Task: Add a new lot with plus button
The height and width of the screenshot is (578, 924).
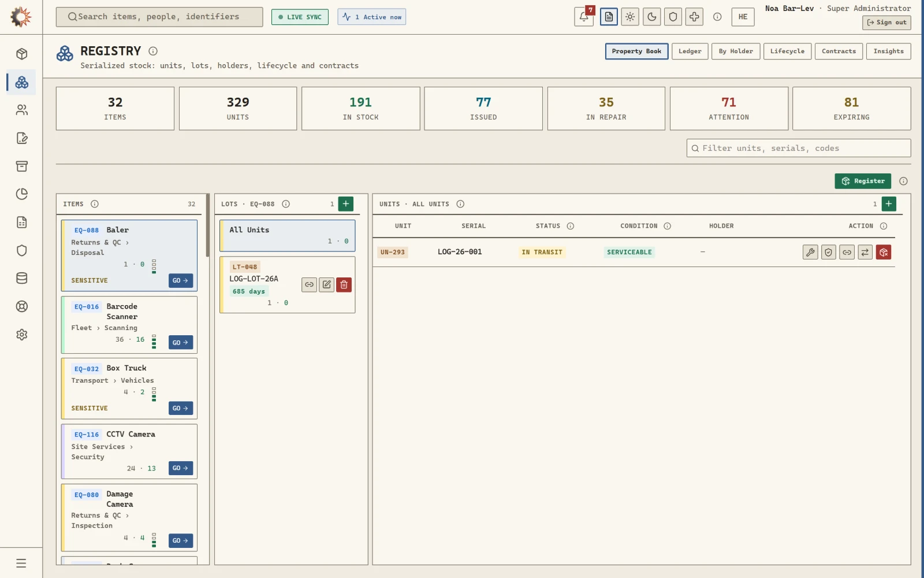Action: tap(345, 203)
